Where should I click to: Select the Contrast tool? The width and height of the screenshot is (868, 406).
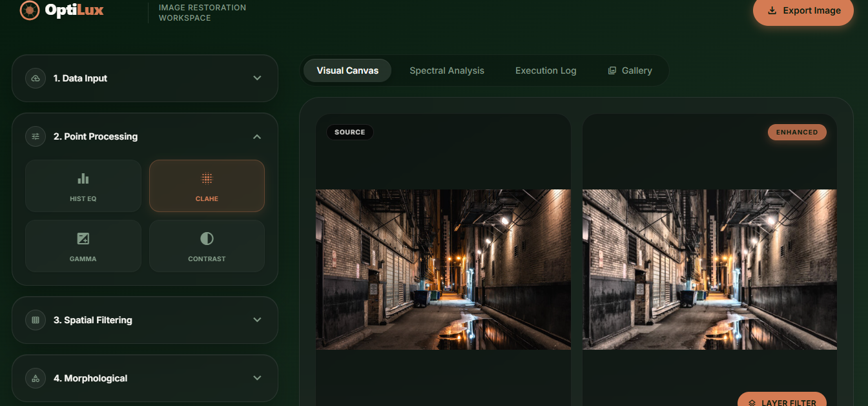tap(207, 246)
